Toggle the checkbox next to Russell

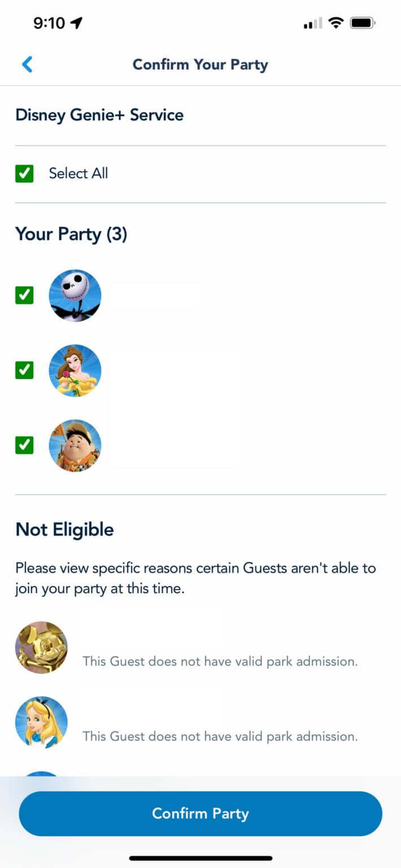click(24, 445)
